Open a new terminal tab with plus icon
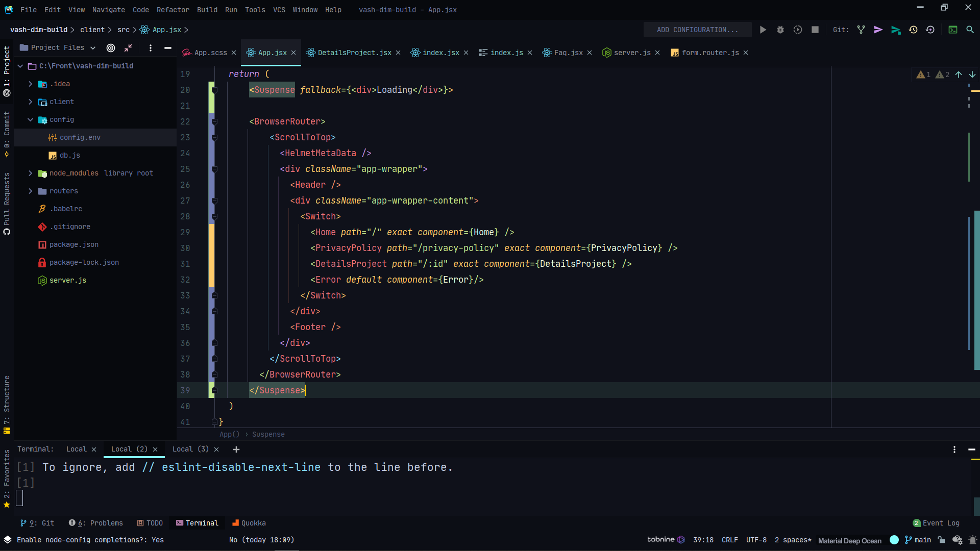This screenshot has width=980, height=551. coord(236,449)
